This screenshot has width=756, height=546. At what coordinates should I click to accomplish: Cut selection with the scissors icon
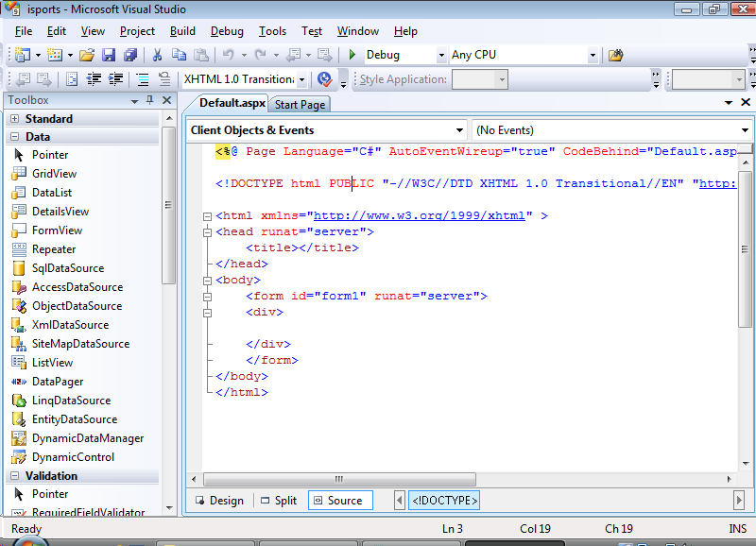[x=157, y=55]
